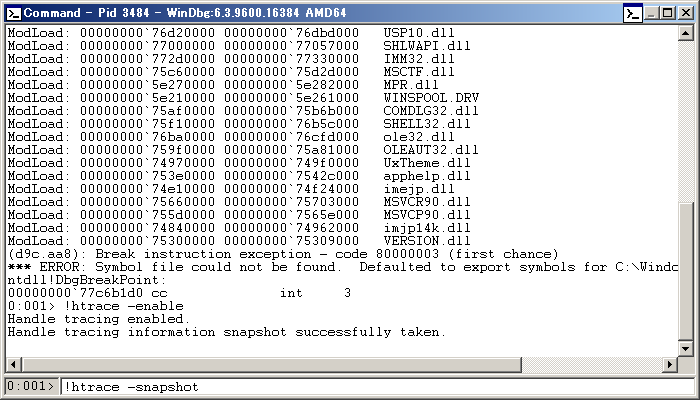Click the Command window icon in title bar
The height and width of the screenshot is (400, 700).
tap(14, 13)
